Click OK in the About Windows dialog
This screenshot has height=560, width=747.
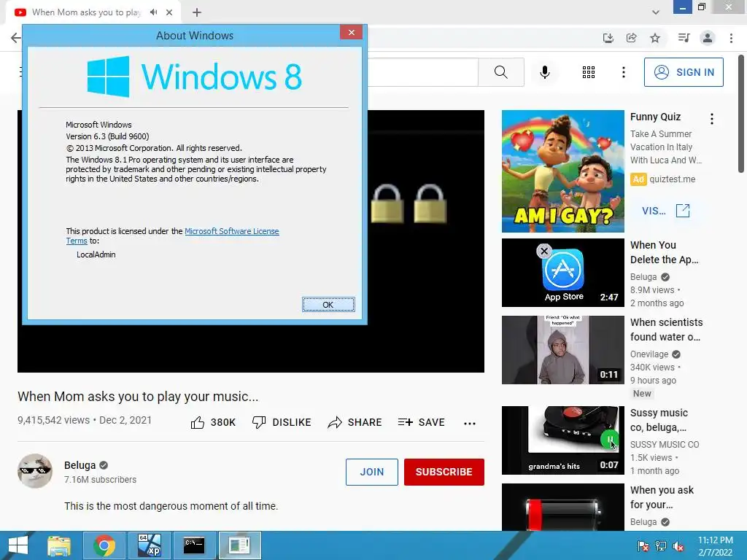coord(328,304)
